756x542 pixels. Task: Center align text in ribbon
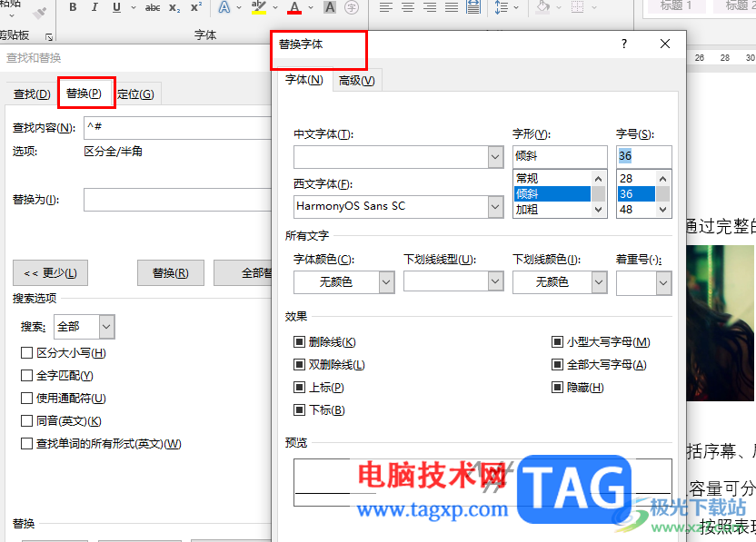click(408, 7)
